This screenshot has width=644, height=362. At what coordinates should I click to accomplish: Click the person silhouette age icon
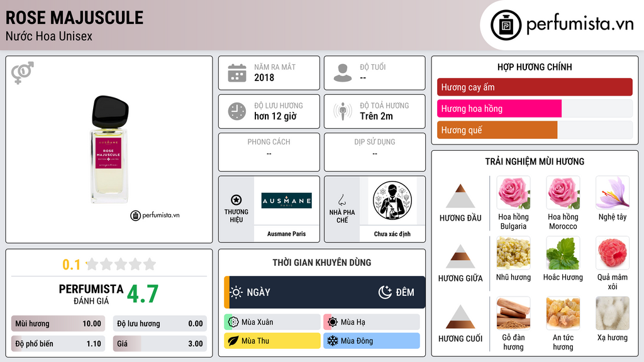(x=343, y=73)
